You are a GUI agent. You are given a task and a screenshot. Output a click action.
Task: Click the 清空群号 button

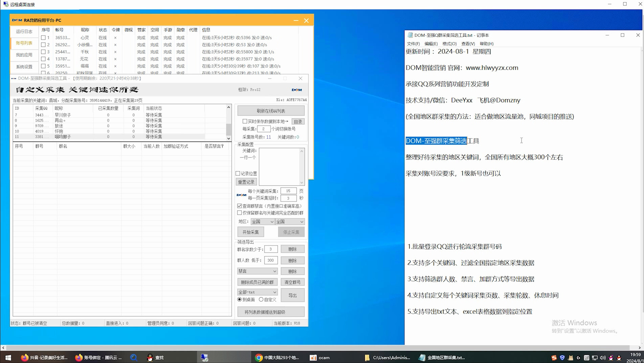[293, 282]
